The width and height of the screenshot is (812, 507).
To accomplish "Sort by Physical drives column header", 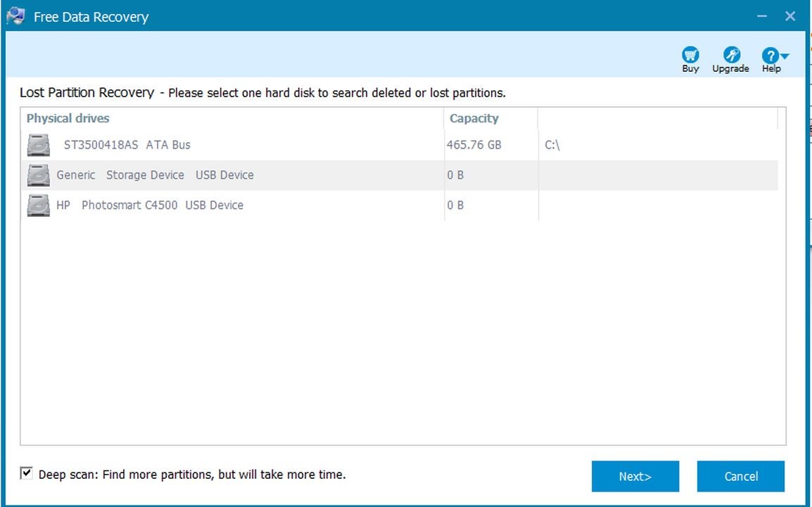I will pos(232,118).
